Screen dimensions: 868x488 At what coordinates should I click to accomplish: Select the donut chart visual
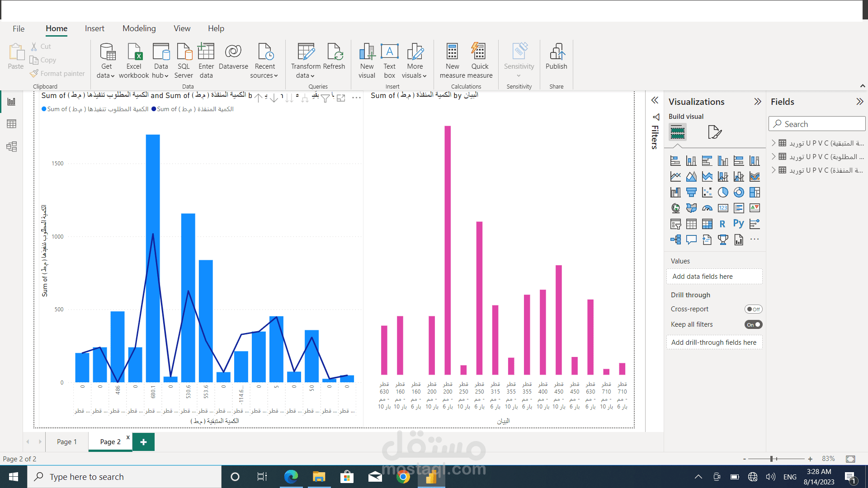point(739,192)
